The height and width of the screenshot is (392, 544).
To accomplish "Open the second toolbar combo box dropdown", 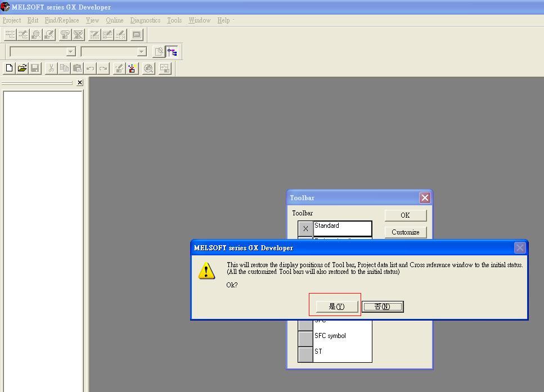I will point(142,52).
